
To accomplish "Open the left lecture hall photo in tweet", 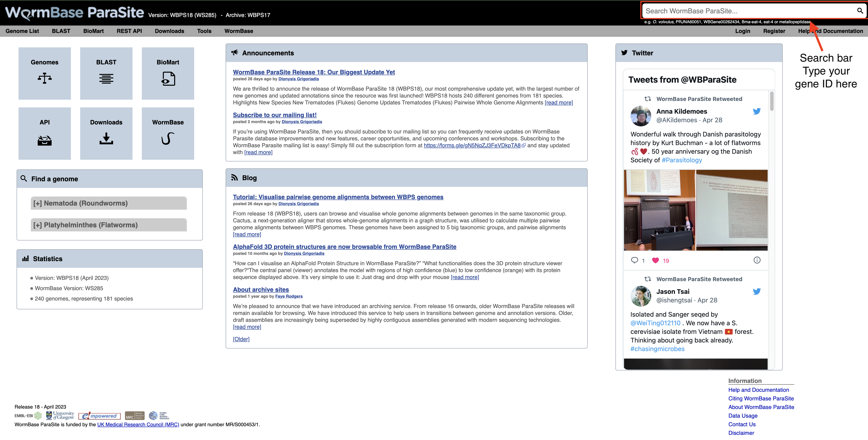I will (659, 210).
